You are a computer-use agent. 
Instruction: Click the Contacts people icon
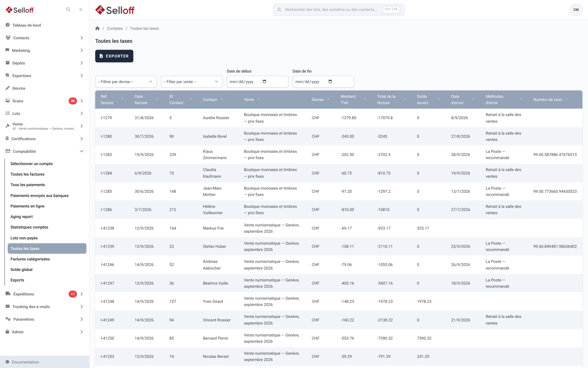(8, 38)
